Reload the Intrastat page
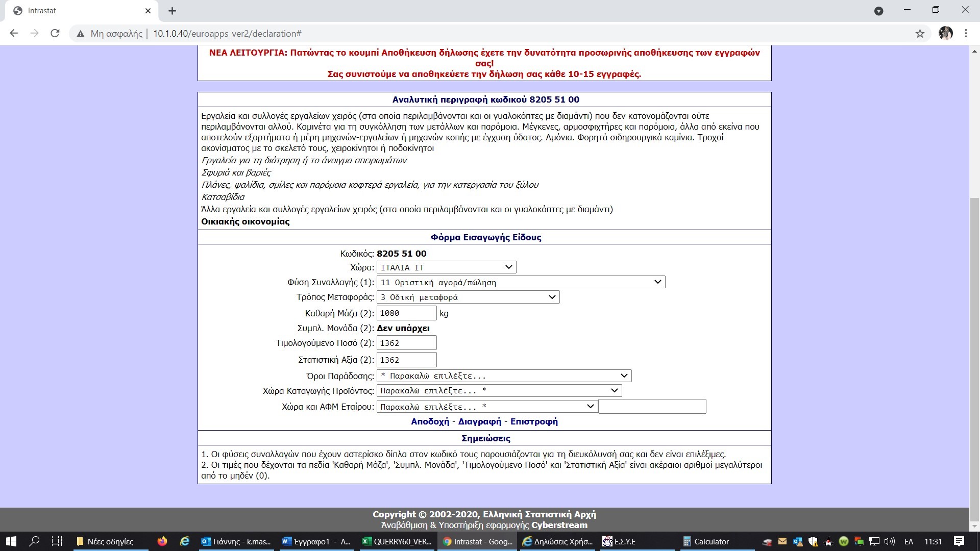The height and width of the screenshot is (551, 980). pos(55,33)
